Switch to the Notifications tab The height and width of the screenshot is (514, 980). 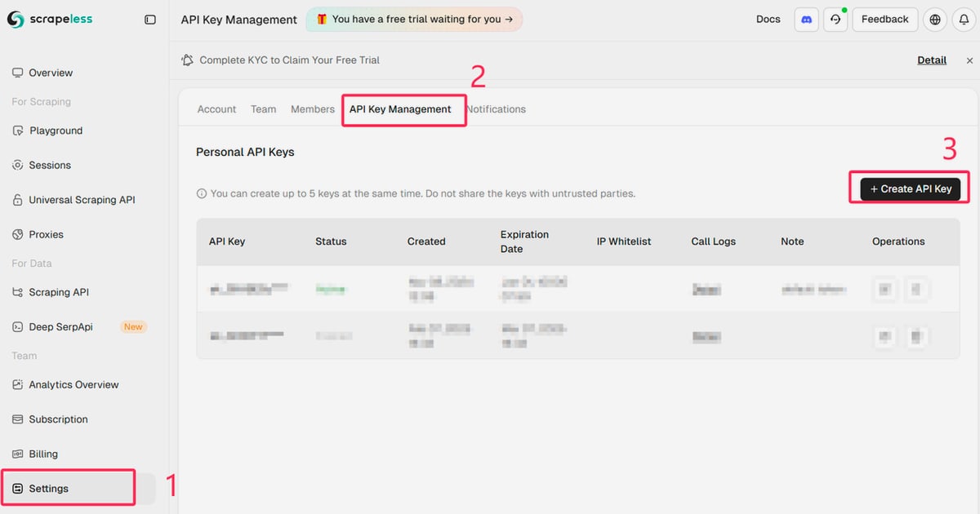(496, 109)
